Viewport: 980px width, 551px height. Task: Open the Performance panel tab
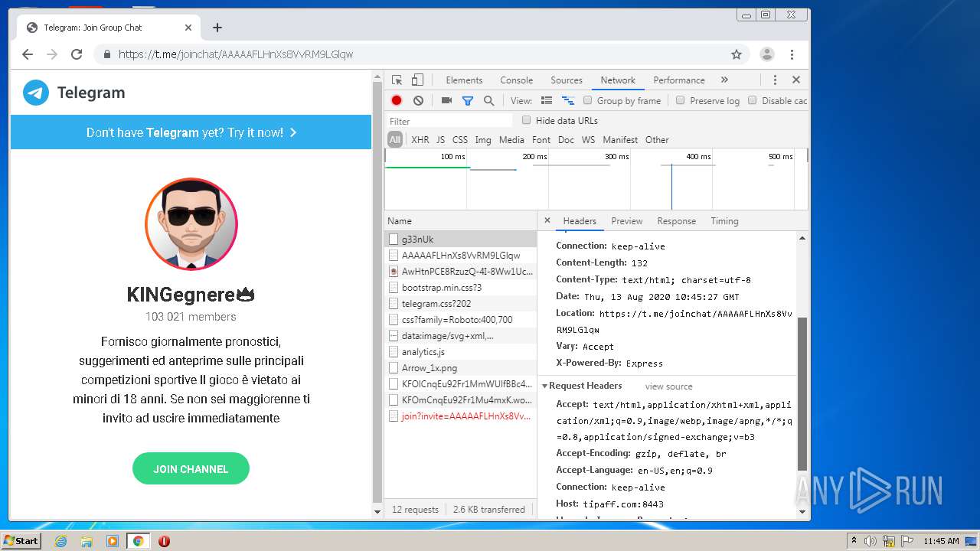[679, 80]
